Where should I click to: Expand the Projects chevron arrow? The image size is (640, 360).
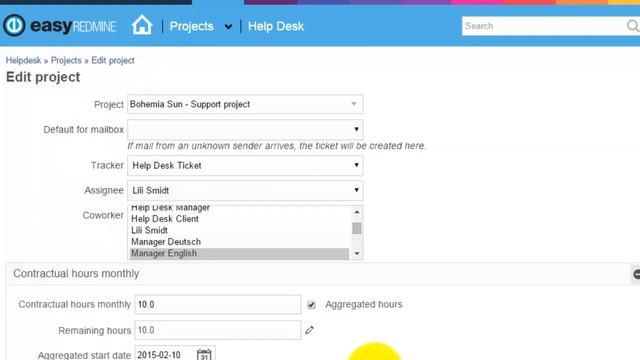pos(228,27)
